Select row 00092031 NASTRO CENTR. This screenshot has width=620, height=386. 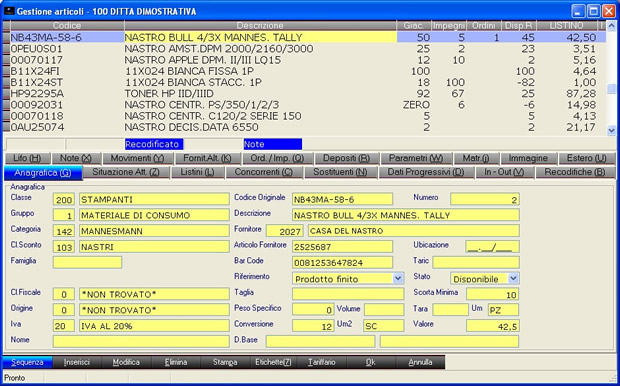coord(304,105)
